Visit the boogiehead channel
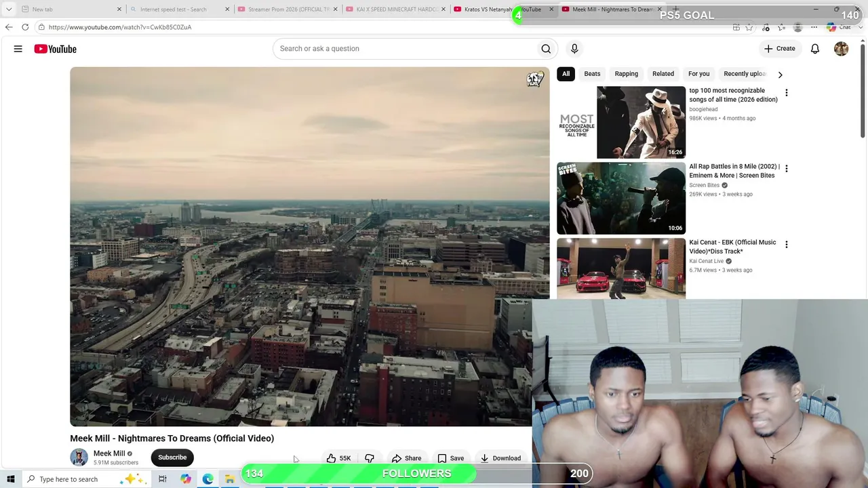868x488 pixels. 703,109
